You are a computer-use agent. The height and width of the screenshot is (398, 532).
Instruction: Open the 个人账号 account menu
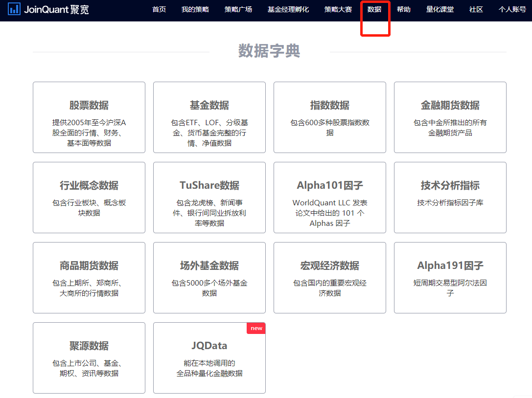[512, 9]
